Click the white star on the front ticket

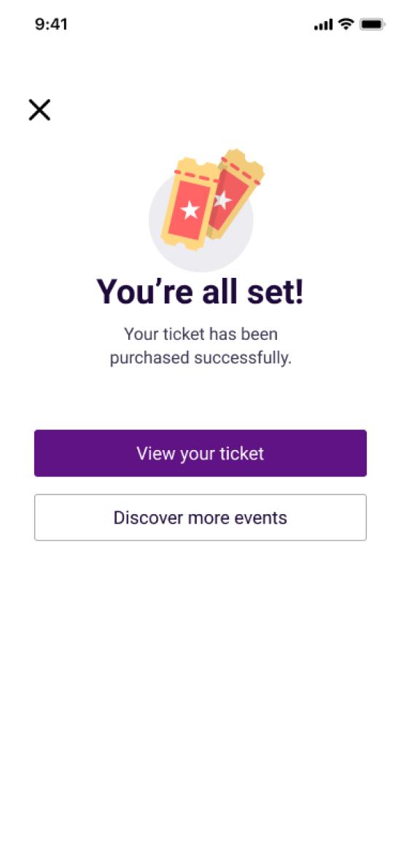(x=190, y=209)
